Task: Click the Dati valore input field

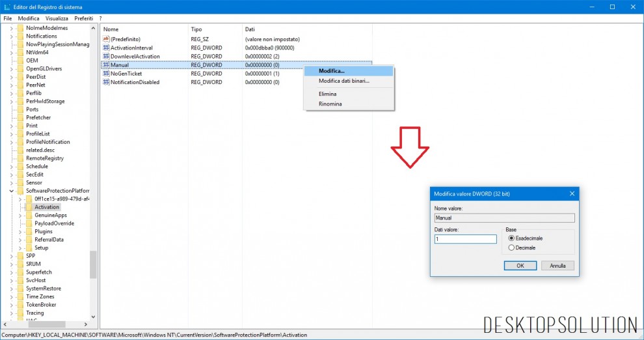Action: (465, 239)
